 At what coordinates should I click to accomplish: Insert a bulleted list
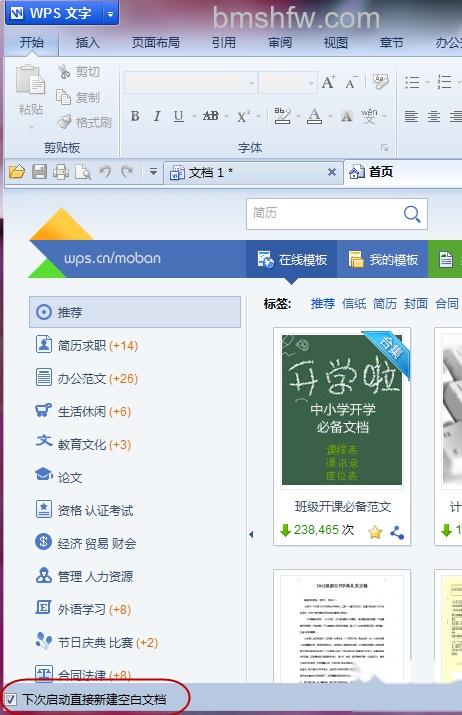[x=412, y=82]
